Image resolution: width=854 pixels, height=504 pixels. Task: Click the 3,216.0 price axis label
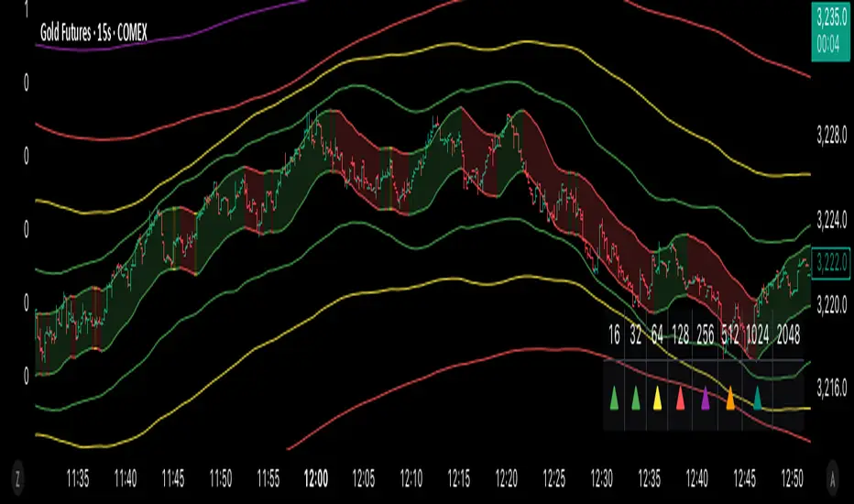(x=832, y=388)
